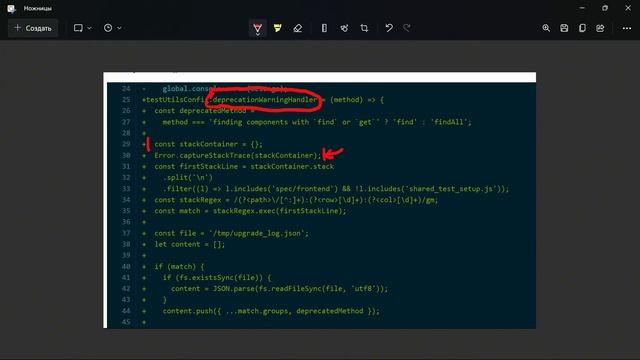Click the Ножницы app icon in title bar
The image size is (640, 360).
(x=11, y=8)
